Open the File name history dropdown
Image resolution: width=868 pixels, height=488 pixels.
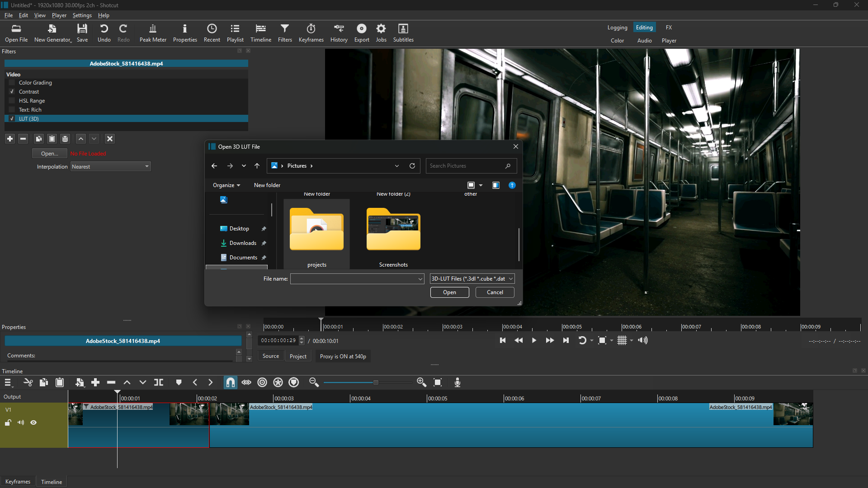click(420, 279)
